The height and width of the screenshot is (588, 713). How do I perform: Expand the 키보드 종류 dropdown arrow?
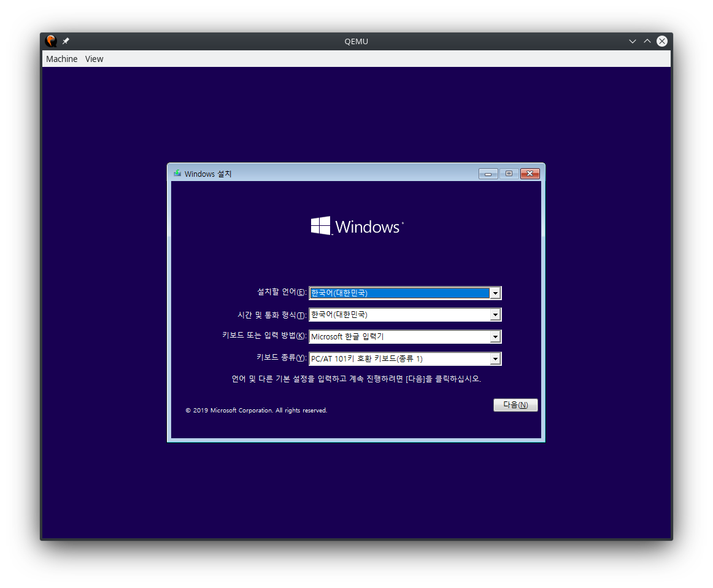click(495, 359)
